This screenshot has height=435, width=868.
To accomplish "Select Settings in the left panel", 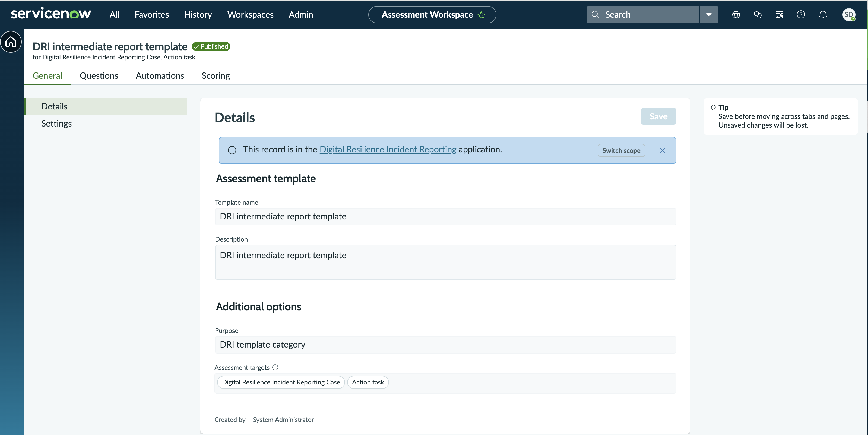I will point(106,124).
